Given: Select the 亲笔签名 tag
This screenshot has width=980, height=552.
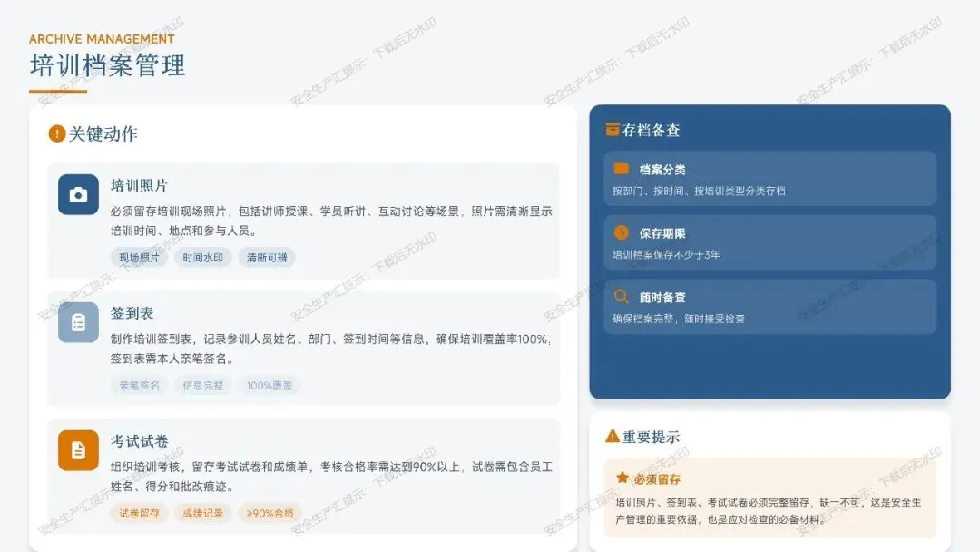Looking at the screenshot, I should (140, 386).
